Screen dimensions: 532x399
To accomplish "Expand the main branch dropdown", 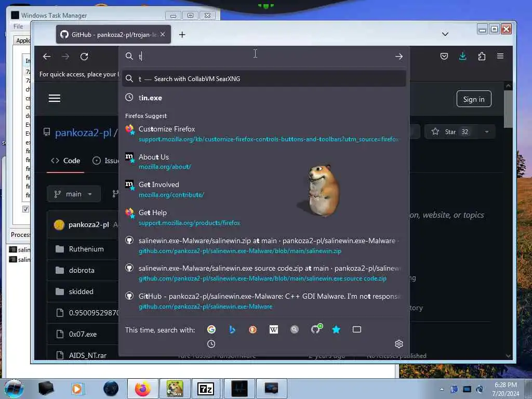I will pyautogui.click(x=74, y=194).
